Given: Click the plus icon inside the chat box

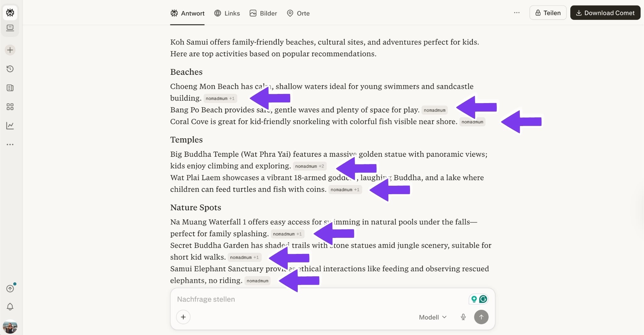Looking at the screenshot, I should click(183, 317).
